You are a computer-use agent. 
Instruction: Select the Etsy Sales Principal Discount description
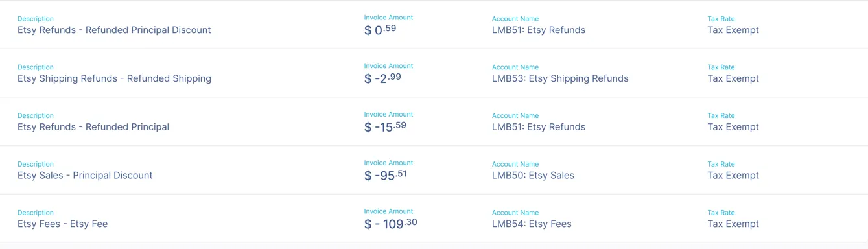pos(85,175)
